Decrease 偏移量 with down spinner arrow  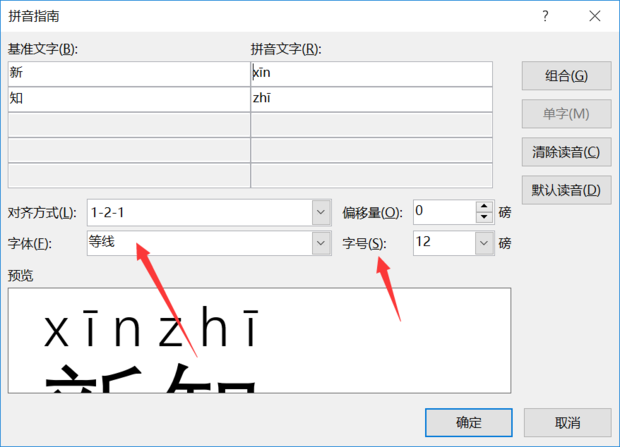pos(484,217)
